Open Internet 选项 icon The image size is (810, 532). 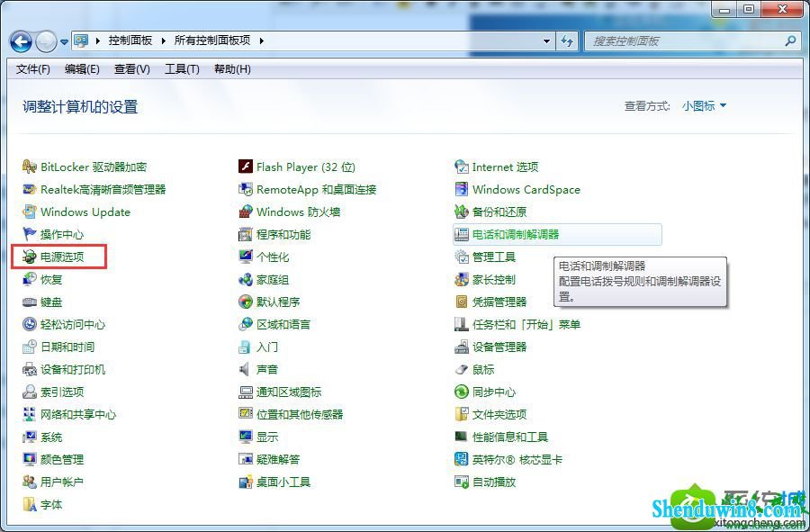coord(462,167)
